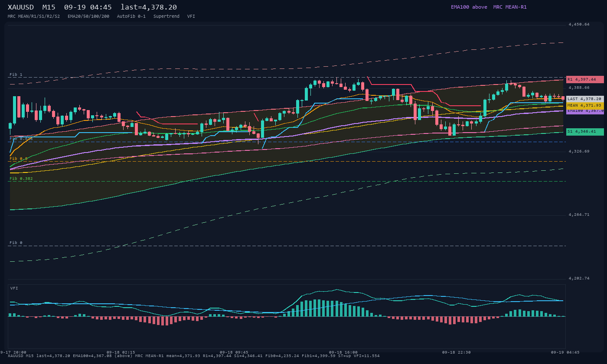
Task: Click the R1 4,397.44 price tag
Action: click(x=585, y=79)
